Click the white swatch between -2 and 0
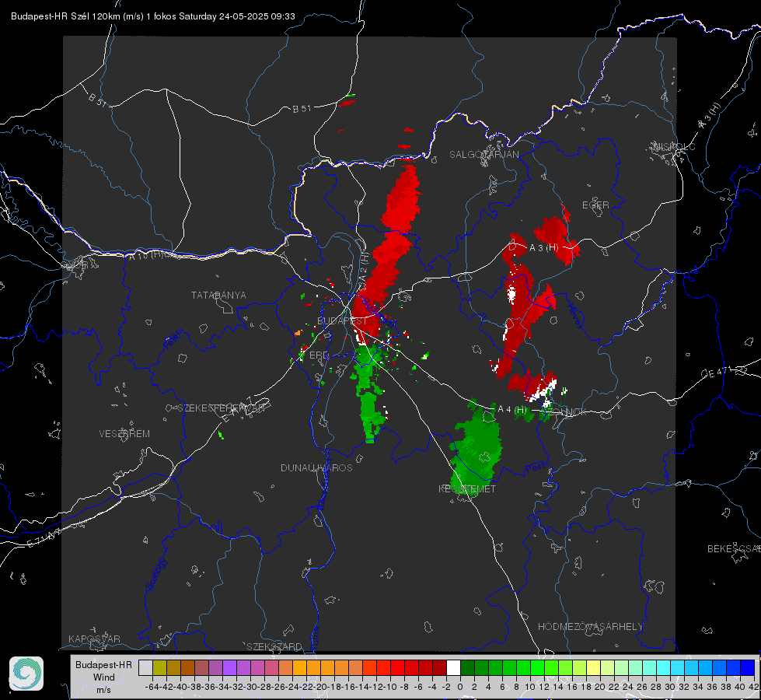Viewport: 761px width, 700px height. click(453, 667)
